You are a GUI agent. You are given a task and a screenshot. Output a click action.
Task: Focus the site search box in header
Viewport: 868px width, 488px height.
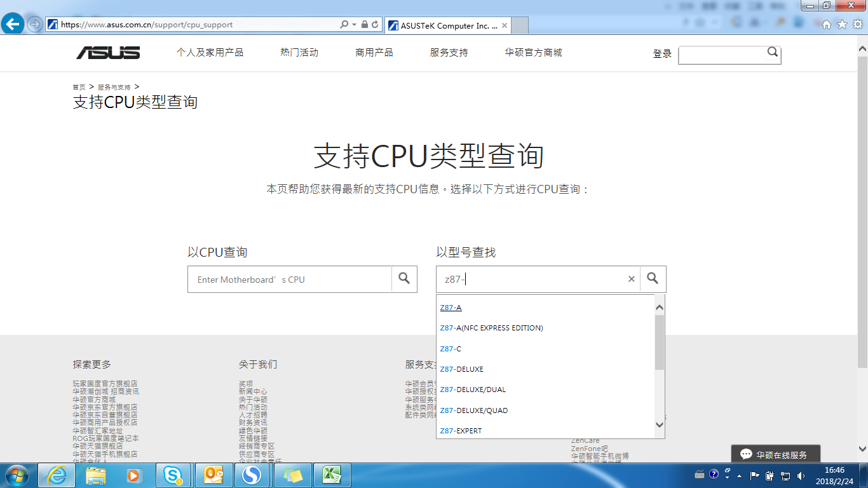(722, 55)
